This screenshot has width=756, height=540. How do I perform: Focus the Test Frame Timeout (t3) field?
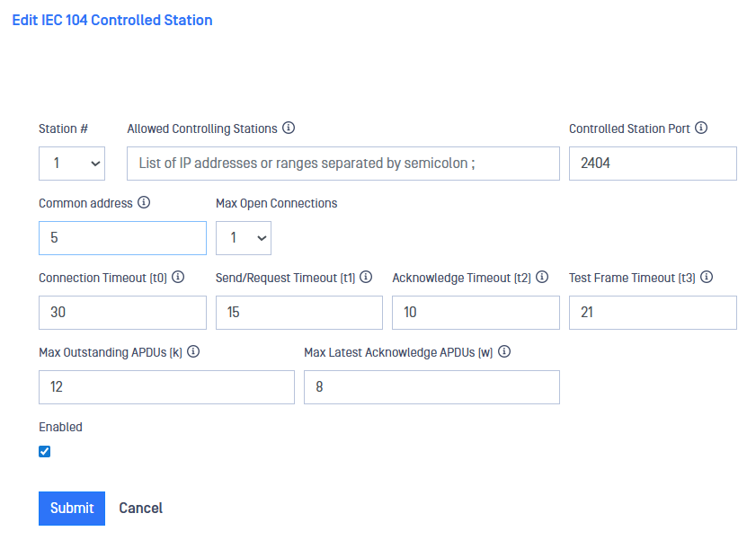coord(653,313)
